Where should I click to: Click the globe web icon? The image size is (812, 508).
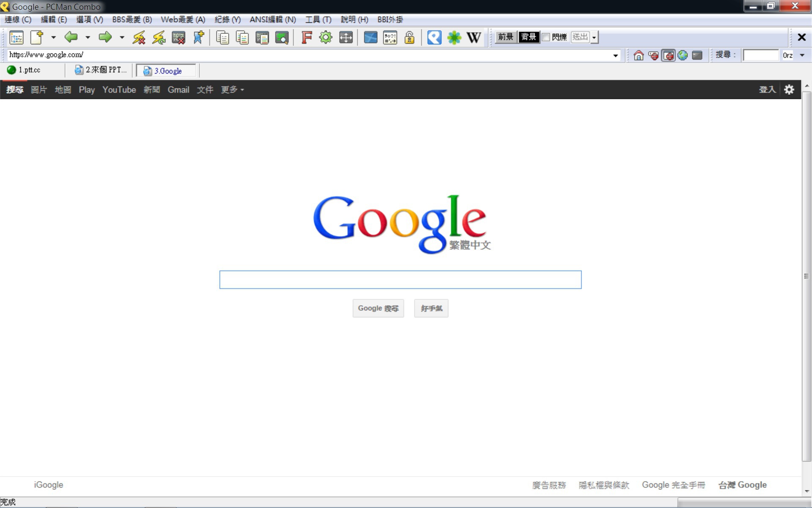(683, 55)
